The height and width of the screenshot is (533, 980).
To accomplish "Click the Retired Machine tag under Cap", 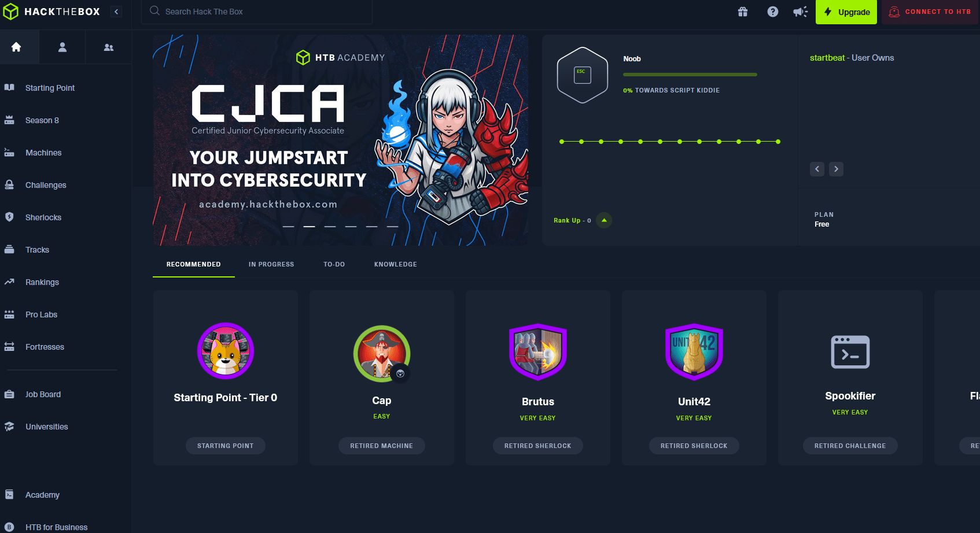I will coord(382,446).
